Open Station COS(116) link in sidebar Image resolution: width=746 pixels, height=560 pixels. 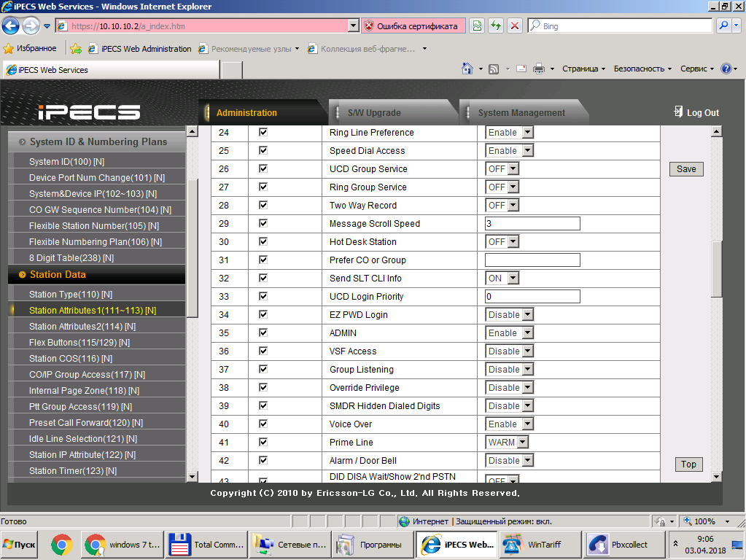tap(70, 359)
